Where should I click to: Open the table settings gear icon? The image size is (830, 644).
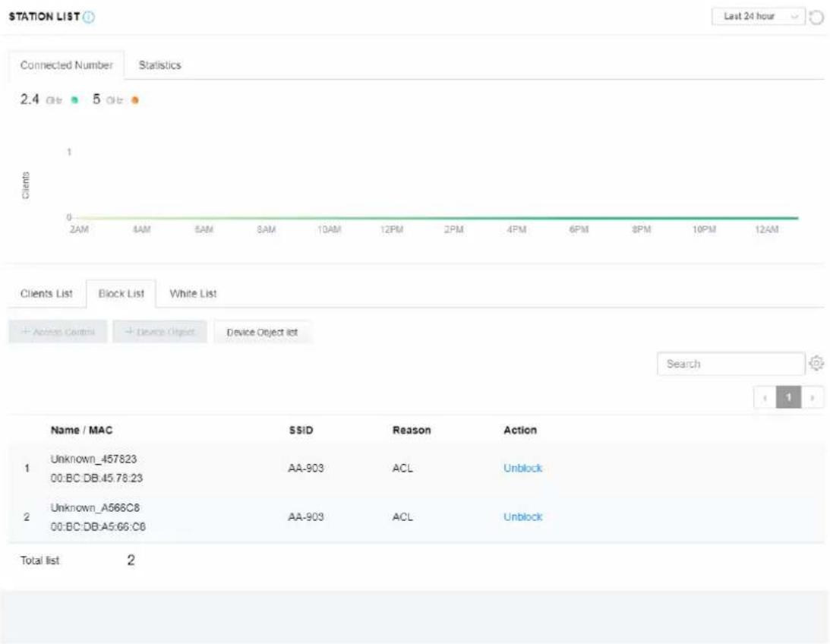pos(816,363)
